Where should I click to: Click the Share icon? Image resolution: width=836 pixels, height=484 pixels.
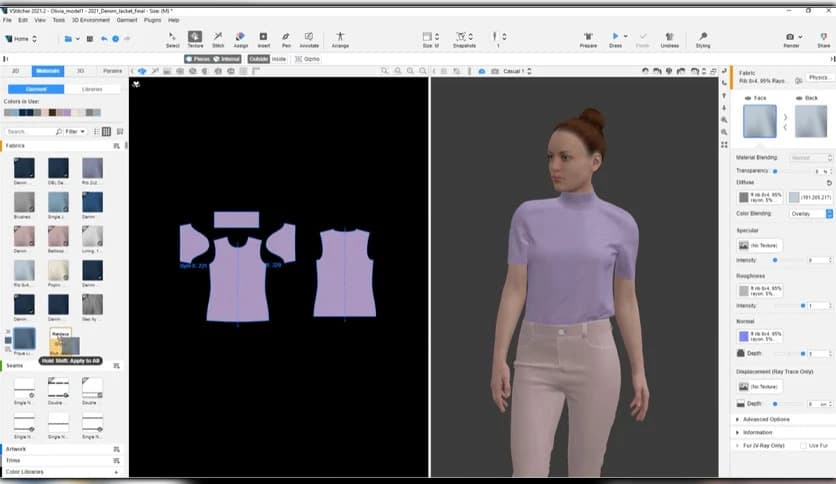(x=821, y=38)
